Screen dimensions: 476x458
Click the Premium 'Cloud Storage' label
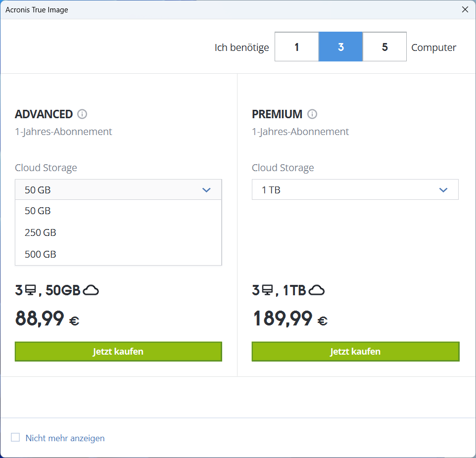[283, 168]
